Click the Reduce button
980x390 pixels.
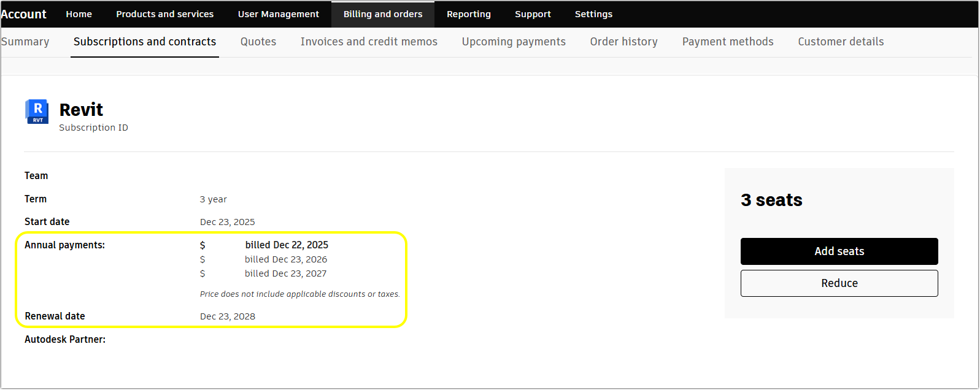(x=839, y=283)
